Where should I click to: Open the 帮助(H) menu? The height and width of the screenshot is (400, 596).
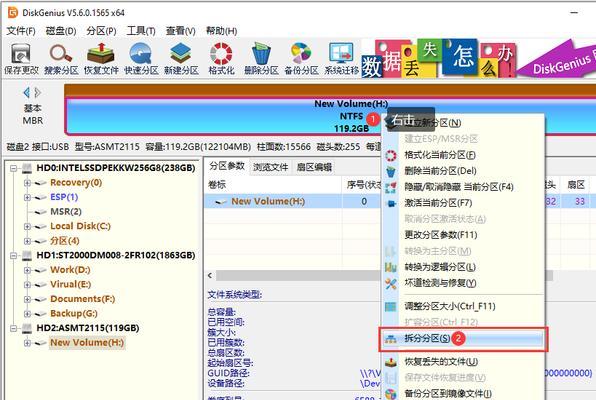(x=221, y=31)
